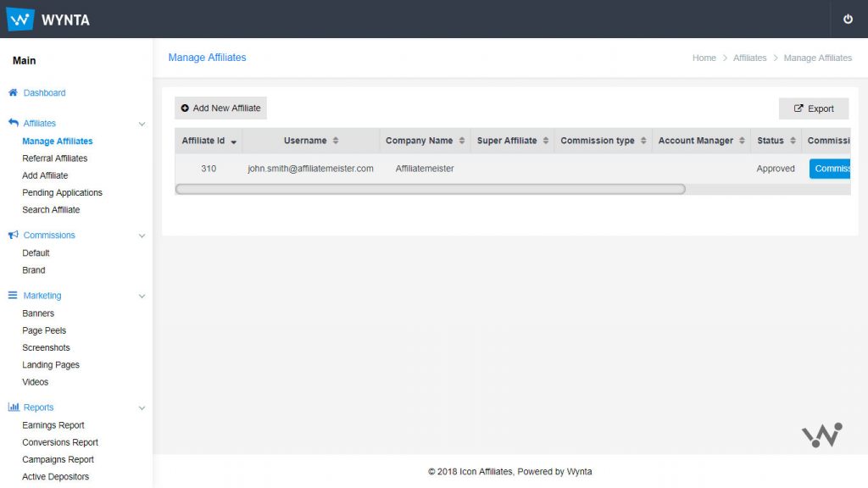Image resolution: width=868 pixels, height=488 pixels.
Task: Click the Approved status cell
Action: pos(776,169)
